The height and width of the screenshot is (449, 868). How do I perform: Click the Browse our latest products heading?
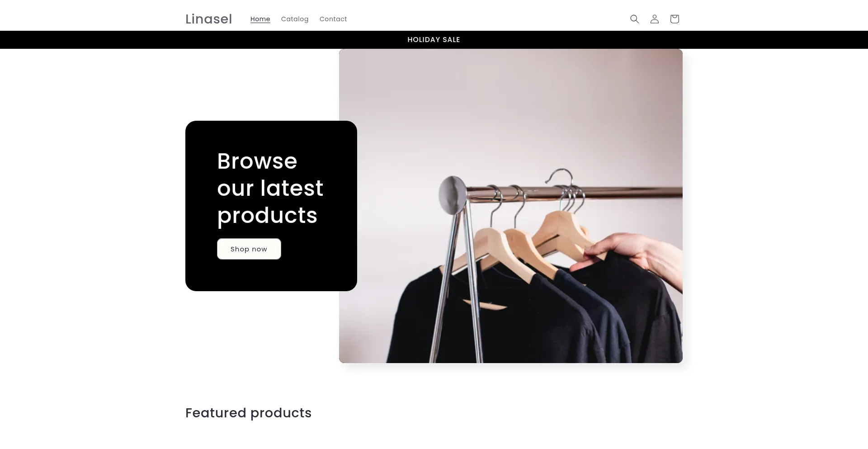[270, 188]
